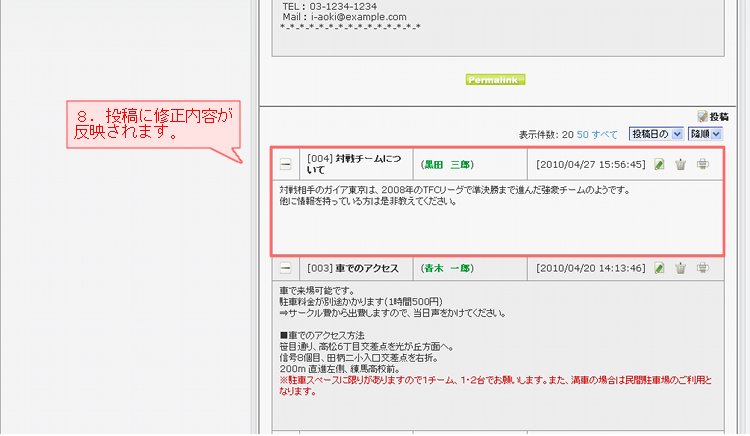The image size is (750, 436).
Task: Click the green Permalink button
Action: point(495,79)
